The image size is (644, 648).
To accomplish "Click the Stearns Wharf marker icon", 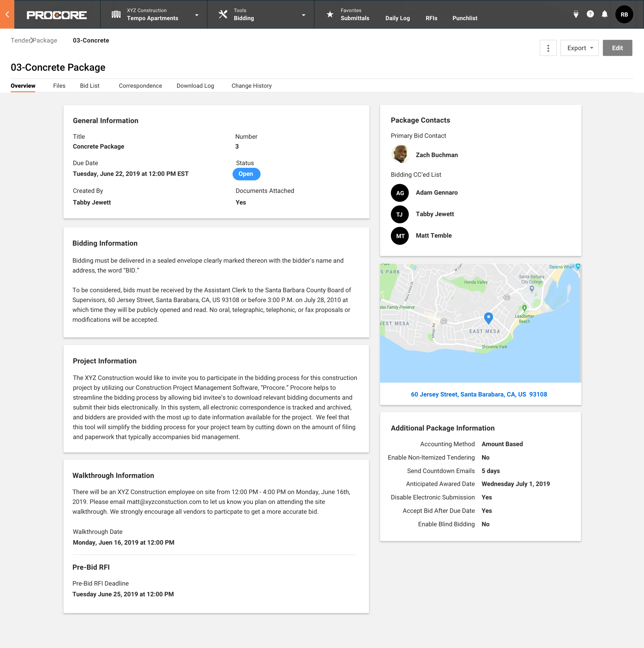I will (578, 267).
